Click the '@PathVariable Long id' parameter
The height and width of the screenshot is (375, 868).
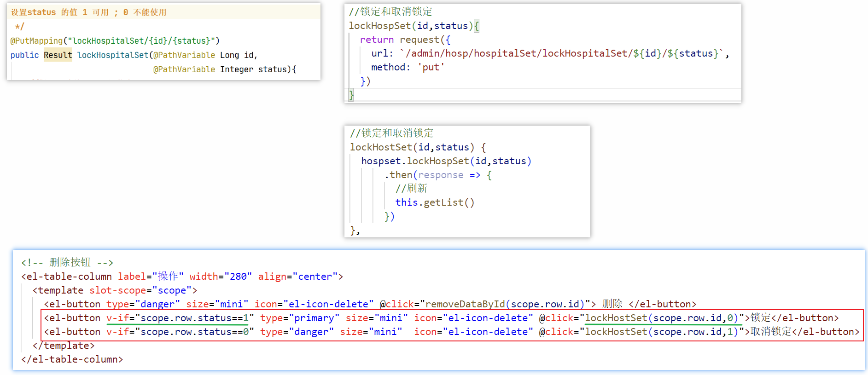pos(204,55)
